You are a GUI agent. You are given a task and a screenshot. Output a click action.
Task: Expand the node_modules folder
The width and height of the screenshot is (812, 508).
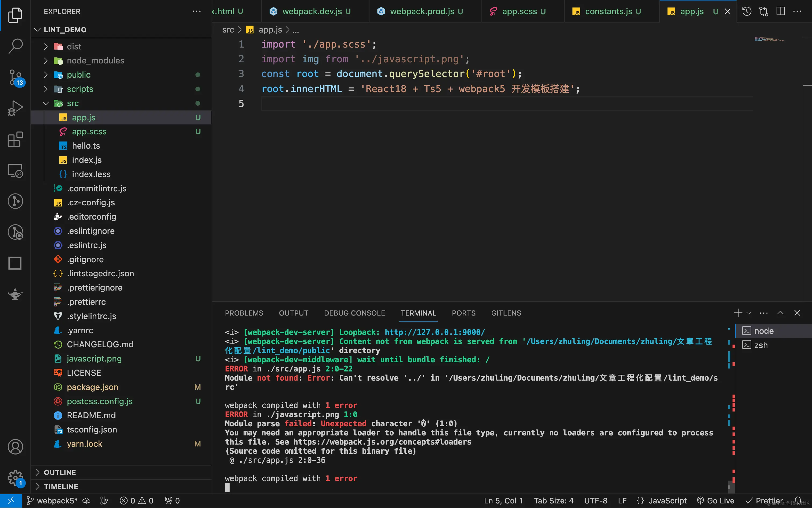[x=46, y=60]
